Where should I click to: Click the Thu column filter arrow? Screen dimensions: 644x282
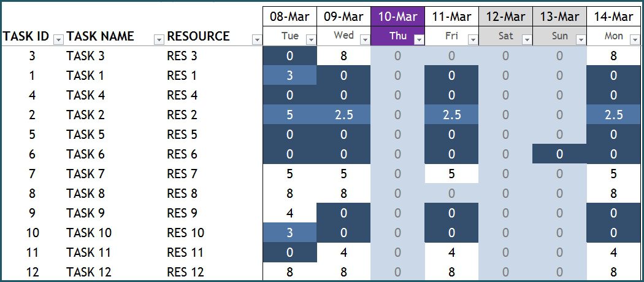420,39
